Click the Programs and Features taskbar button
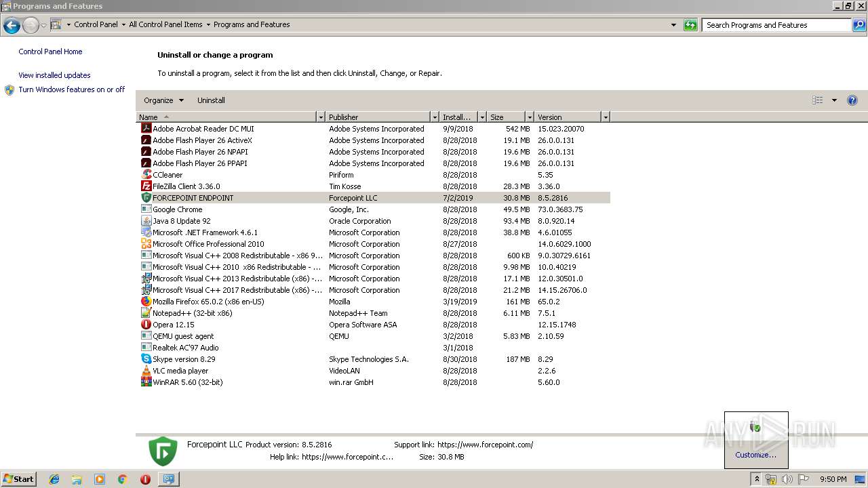The width and height of the screenshot is (868, 488). (x=169, y=479)
